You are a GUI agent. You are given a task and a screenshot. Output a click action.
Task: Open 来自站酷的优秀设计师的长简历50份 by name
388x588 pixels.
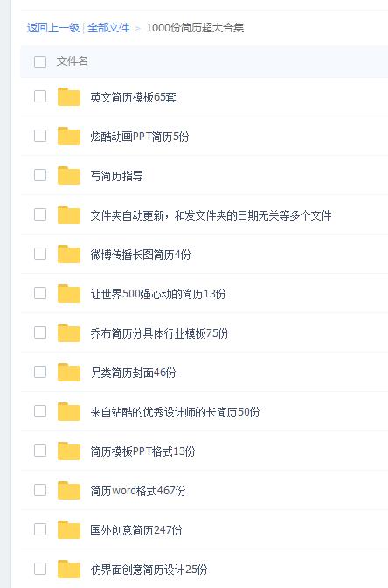click(175, 412)
